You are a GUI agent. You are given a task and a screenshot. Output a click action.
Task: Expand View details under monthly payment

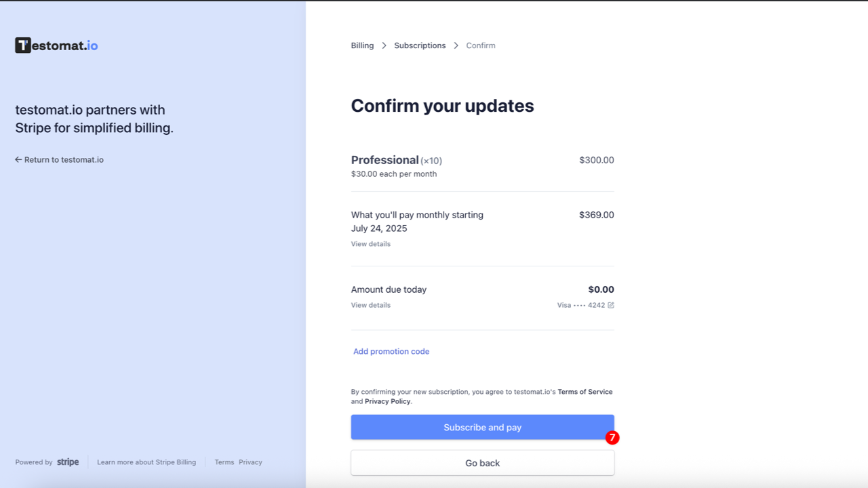pos(370,243)
